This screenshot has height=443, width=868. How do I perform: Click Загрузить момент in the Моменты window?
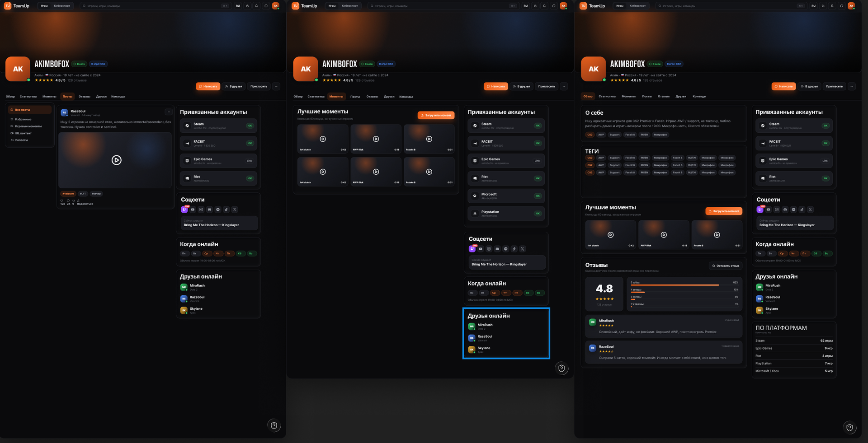pos(436,115)
